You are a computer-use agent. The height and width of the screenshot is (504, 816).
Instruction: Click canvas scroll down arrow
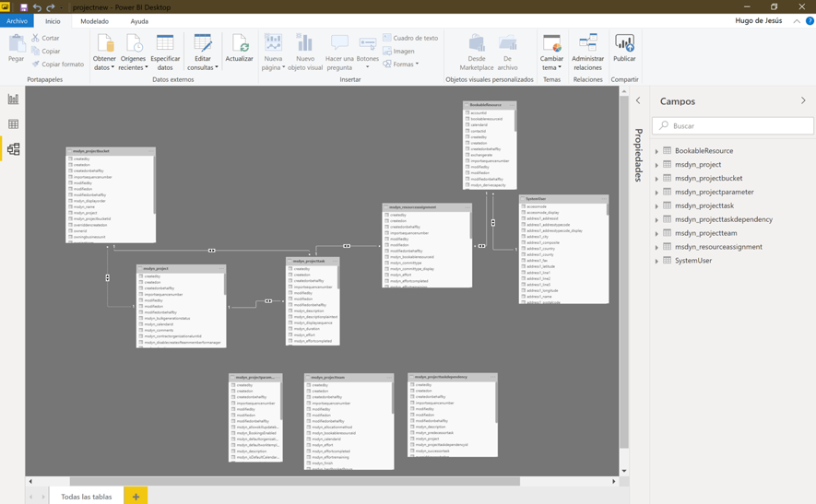[624, 471]
